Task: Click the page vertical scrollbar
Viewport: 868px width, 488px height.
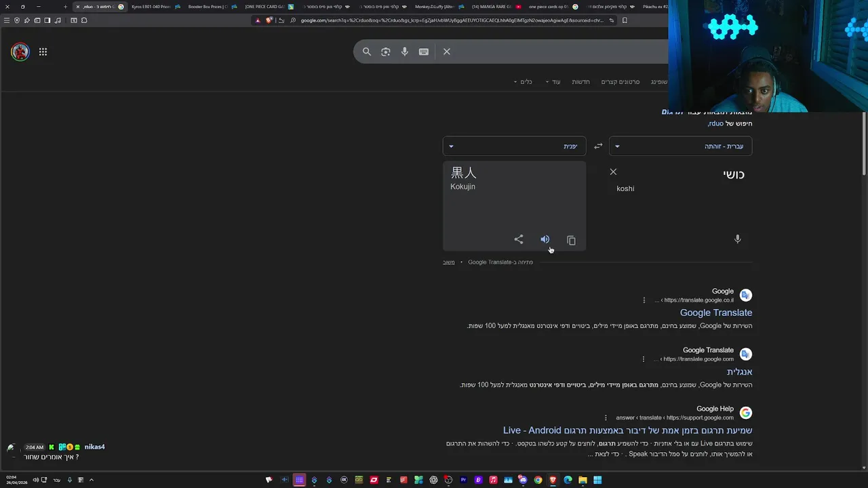Action: pyautogui.click(x=864, y=142)
